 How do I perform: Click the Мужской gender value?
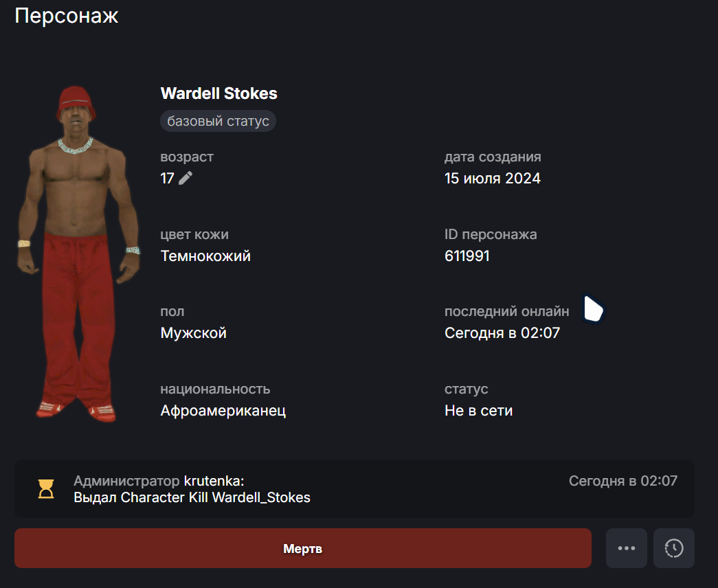coord(193,333)
